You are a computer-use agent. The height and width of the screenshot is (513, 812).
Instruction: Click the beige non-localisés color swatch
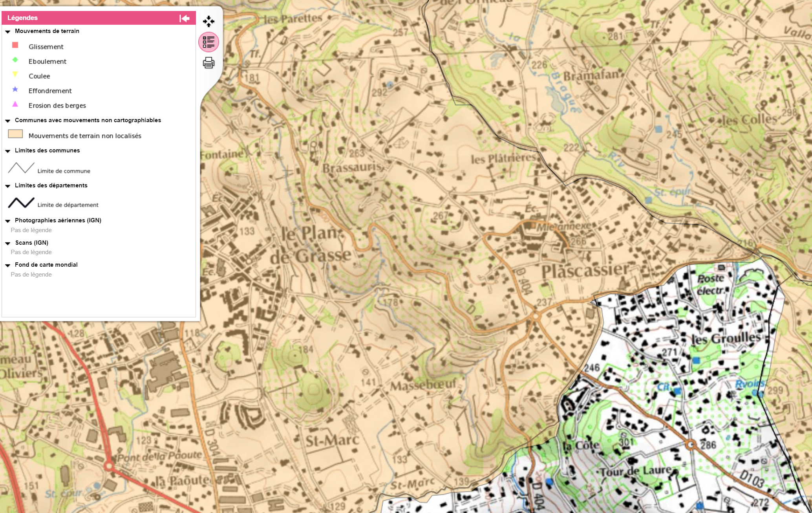pos(15,134)
